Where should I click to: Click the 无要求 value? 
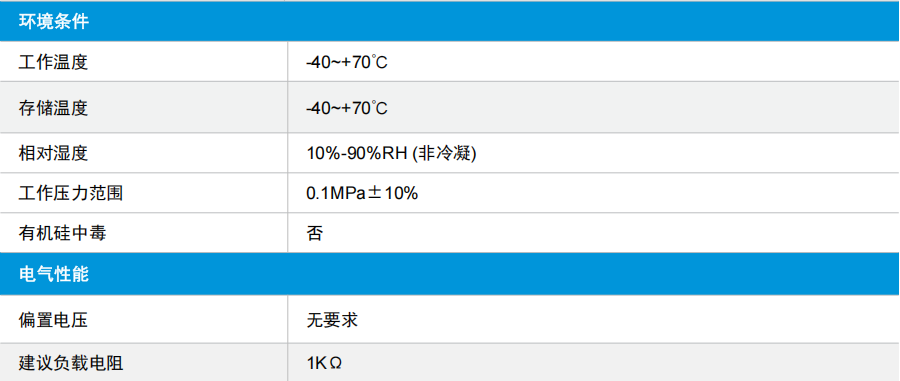click(332, 320)
